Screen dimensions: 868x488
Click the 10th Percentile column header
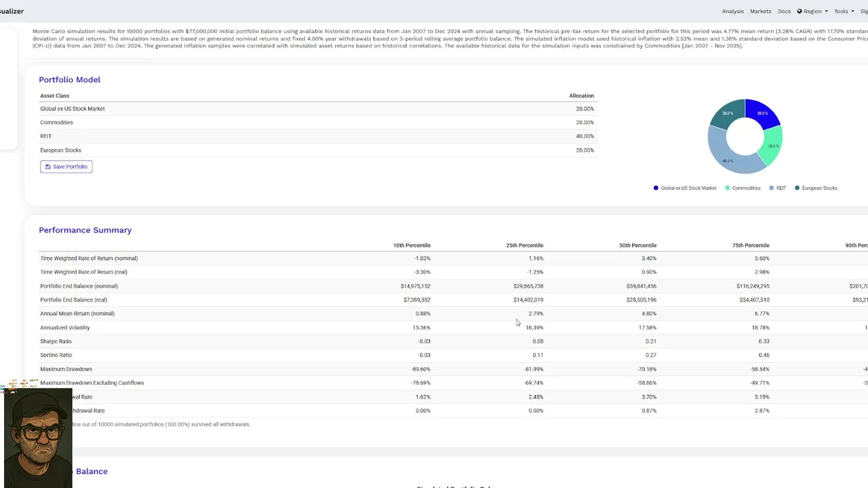[412, 245]
